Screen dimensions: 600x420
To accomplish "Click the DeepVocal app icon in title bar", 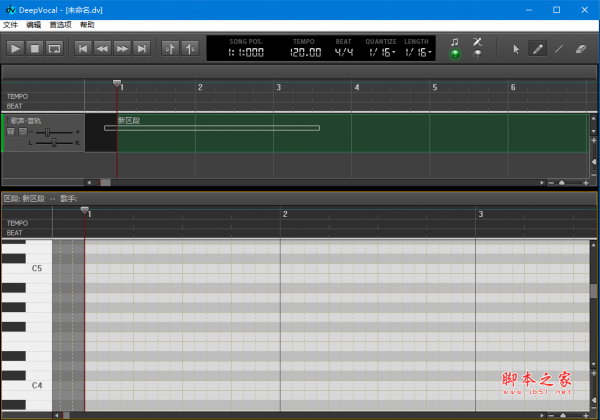I will (10, 10).
